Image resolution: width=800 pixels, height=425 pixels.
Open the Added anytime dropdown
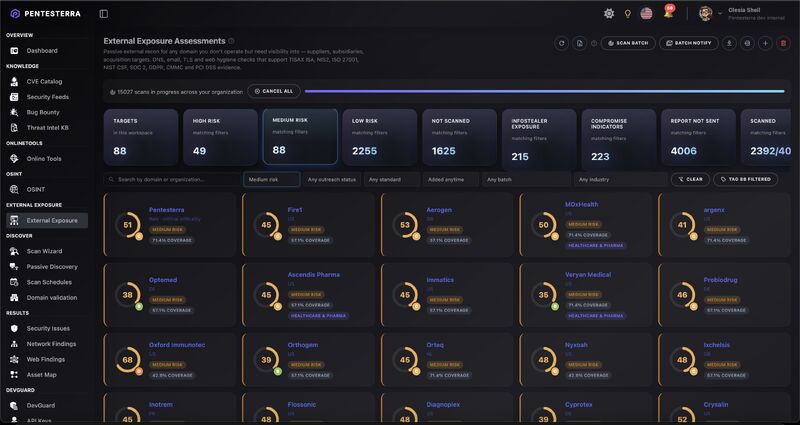click(x=451, y=180)
